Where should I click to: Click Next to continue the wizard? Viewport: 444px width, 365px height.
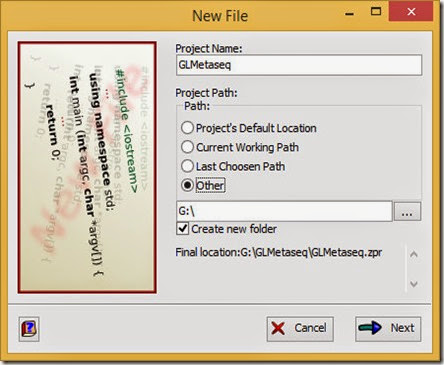coord(388,328)
